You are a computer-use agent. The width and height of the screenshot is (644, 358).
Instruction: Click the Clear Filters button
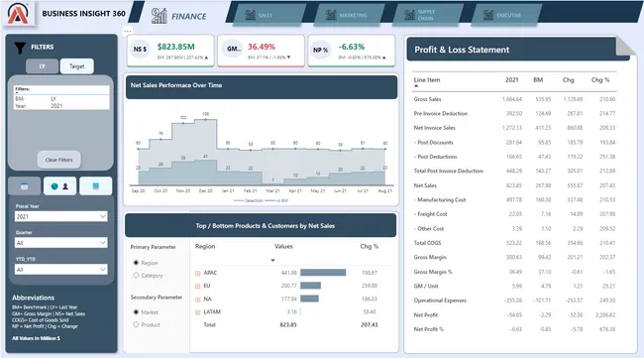coord(59,160)
